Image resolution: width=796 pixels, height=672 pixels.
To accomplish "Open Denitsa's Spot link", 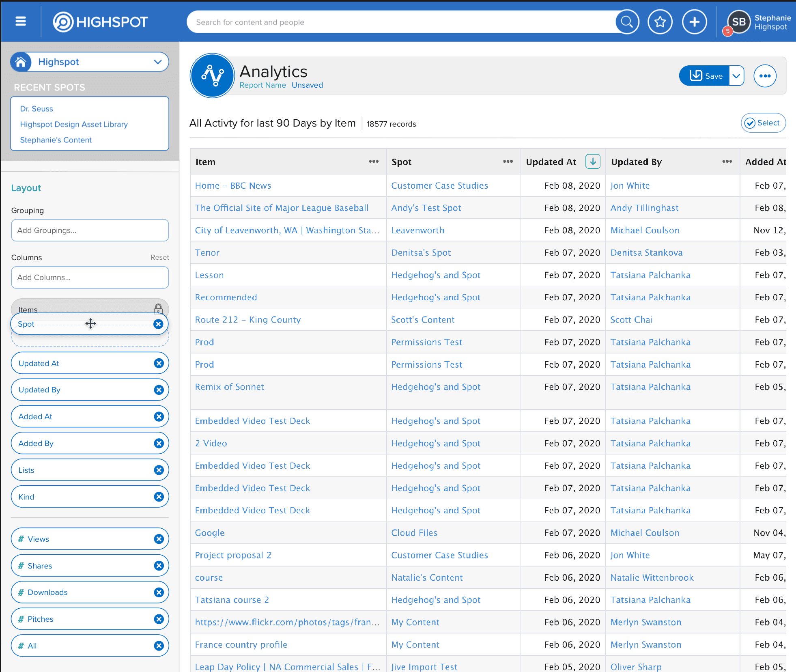I will coord(421,252).
